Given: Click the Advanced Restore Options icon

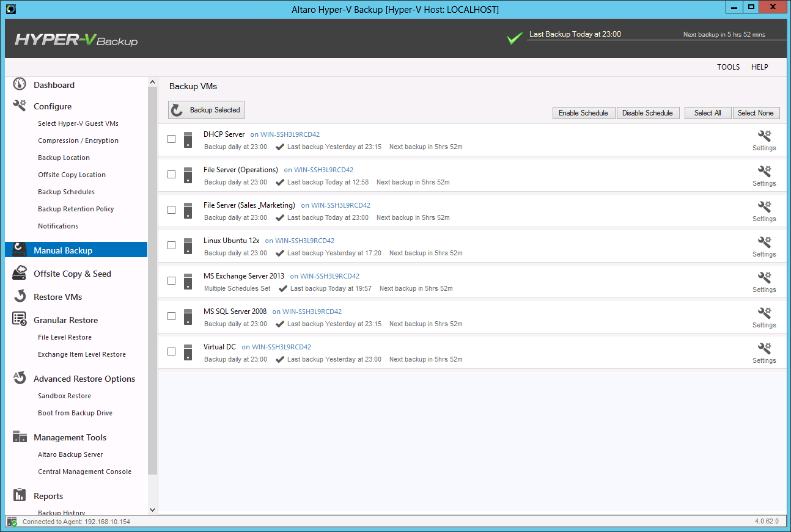Looking at the screenshot, I should [20, 377].
